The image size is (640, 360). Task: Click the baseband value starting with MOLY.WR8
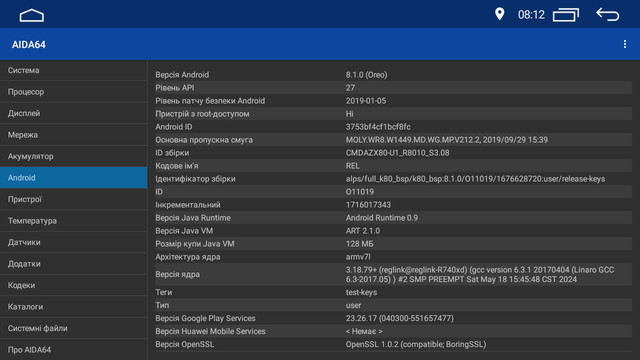[x=447, y=140]
